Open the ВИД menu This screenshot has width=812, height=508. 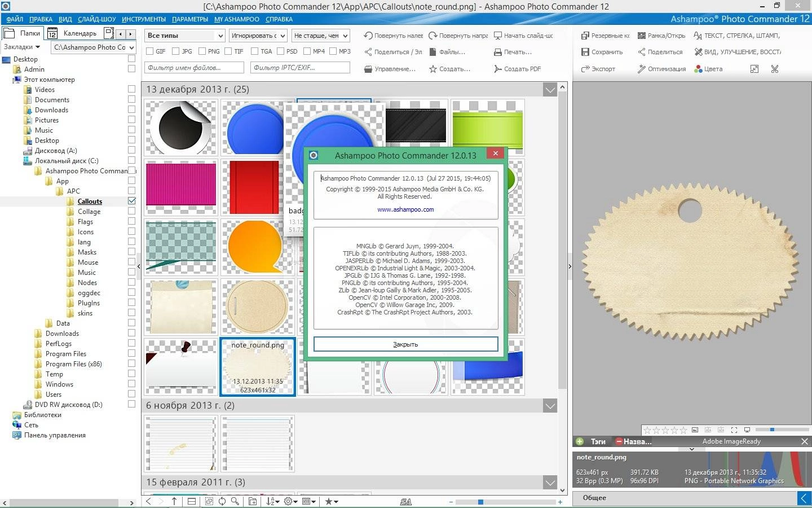coord(65,19)
